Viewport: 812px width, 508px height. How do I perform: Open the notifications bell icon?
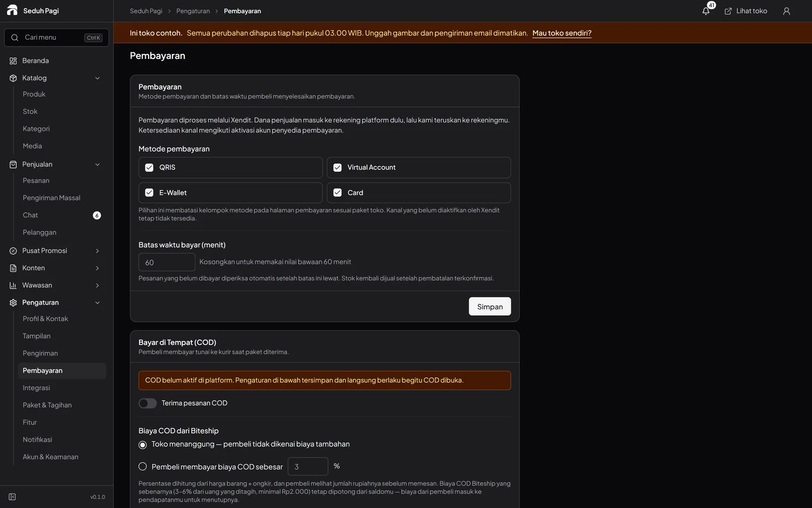click(x=706, y=11)
